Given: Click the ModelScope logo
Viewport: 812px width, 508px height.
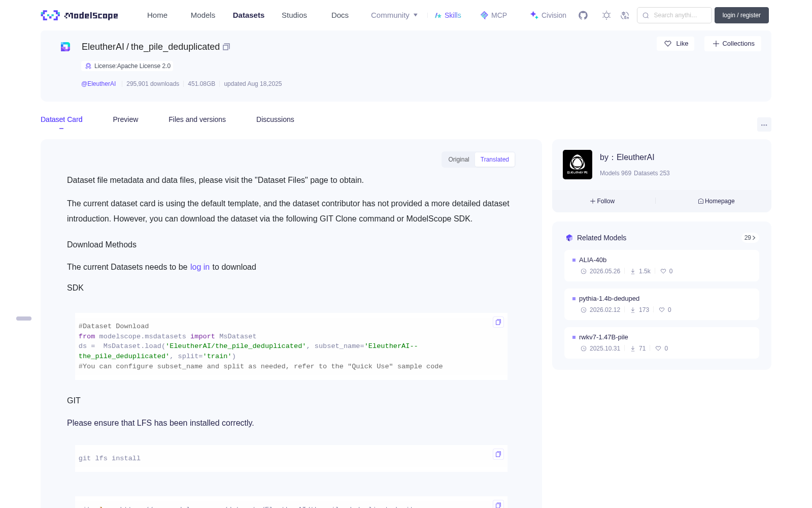Looking at the screenshot, I should pos(80,15).
